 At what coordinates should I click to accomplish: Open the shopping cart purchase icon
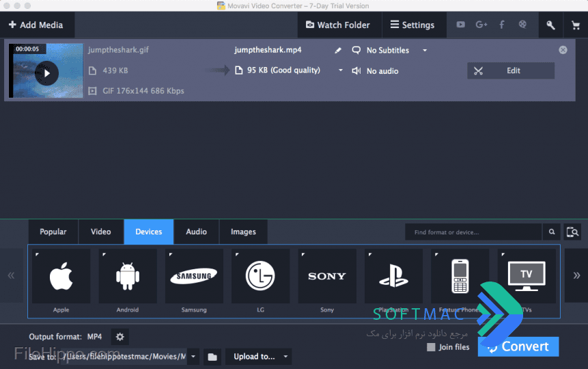tap(575, 25)
